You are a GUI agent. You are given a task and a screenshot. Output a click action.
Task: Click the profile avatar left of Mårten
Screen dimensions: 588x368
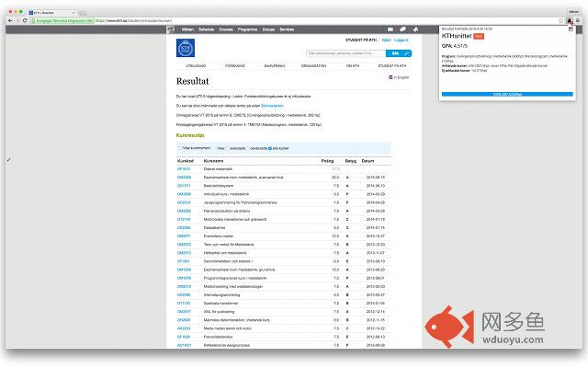click(x=171, y=29)
